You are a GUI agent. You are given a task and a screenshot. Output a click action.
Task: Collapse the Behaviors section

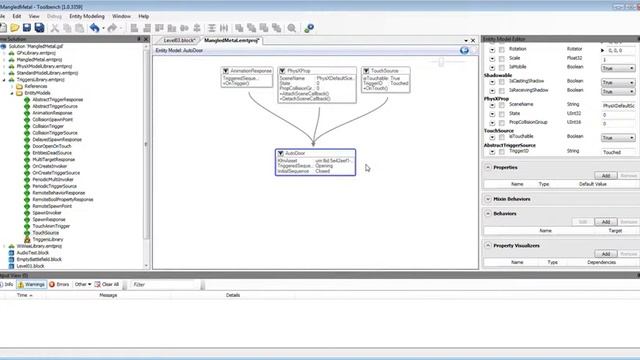[488, 213]
